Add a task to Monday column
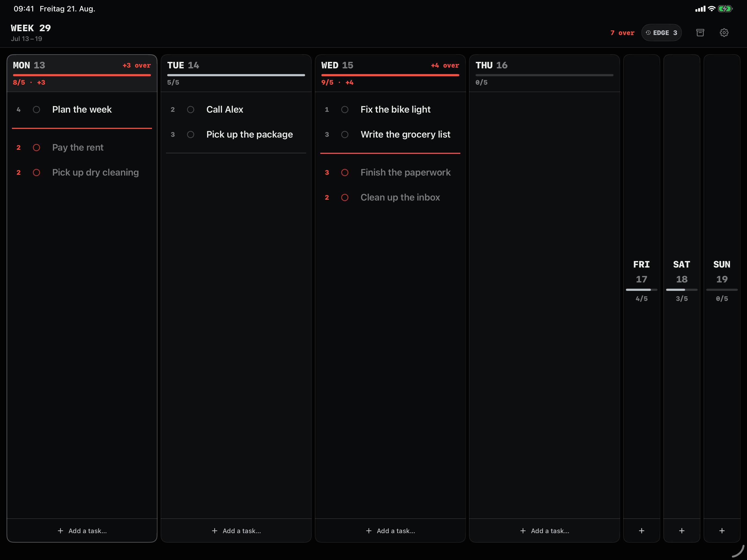747x560 pixels. pos(82,531)
